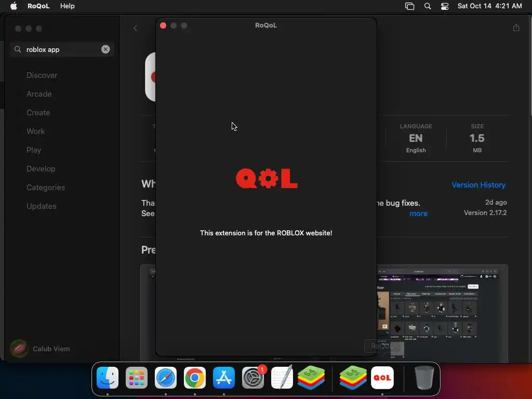This screenshot has height=399, width=532.
Task: Select Create in App Store sidebar
Action: pos(38,113)
